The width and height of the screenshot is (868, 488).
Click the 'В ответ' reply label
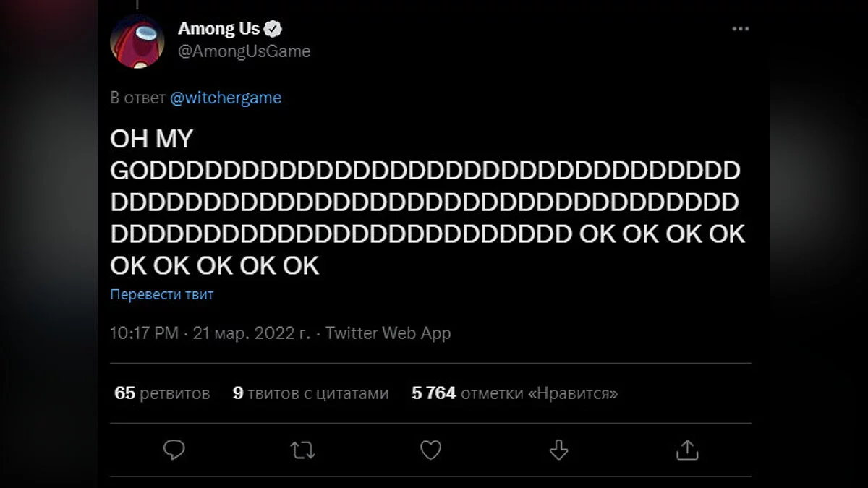[x=137, y=98]
